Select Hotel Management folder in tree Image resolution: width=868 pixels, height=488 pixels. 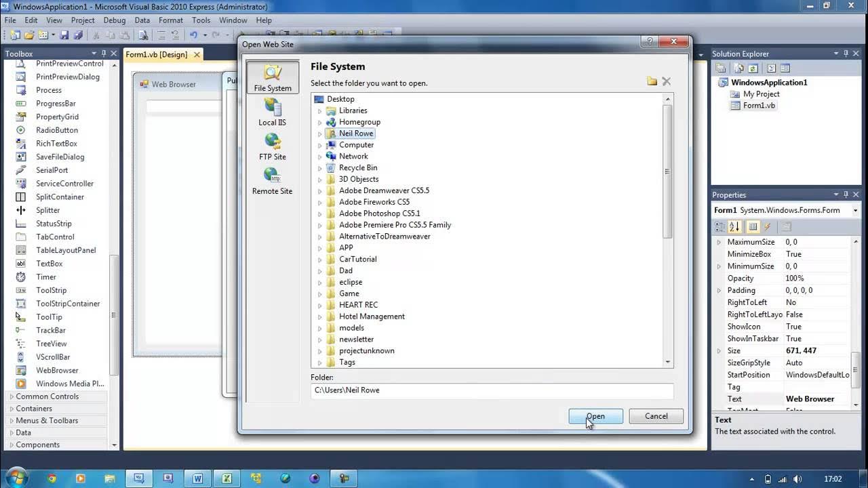372,317
